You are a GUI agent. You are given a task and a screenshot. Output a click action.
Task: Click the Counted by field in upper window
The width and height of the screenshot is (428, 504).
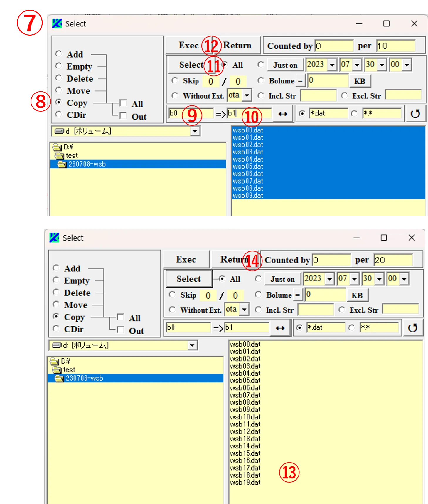[x=334, y=46]
